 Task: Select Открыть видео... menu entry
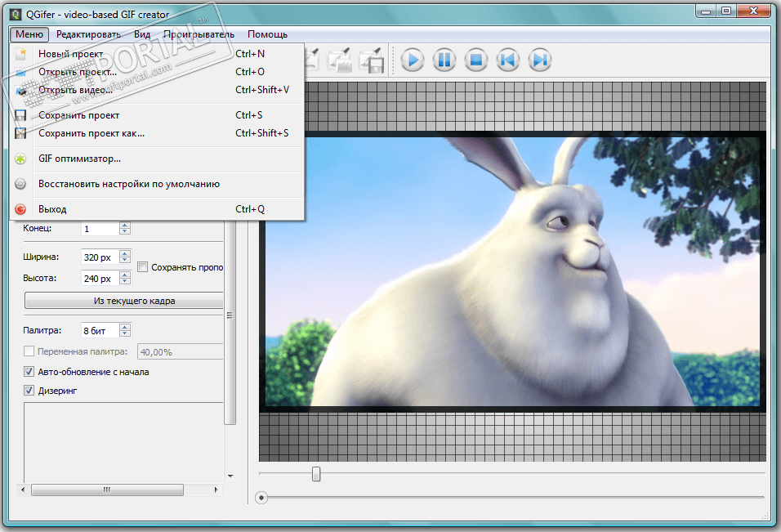tap(157, 90)
